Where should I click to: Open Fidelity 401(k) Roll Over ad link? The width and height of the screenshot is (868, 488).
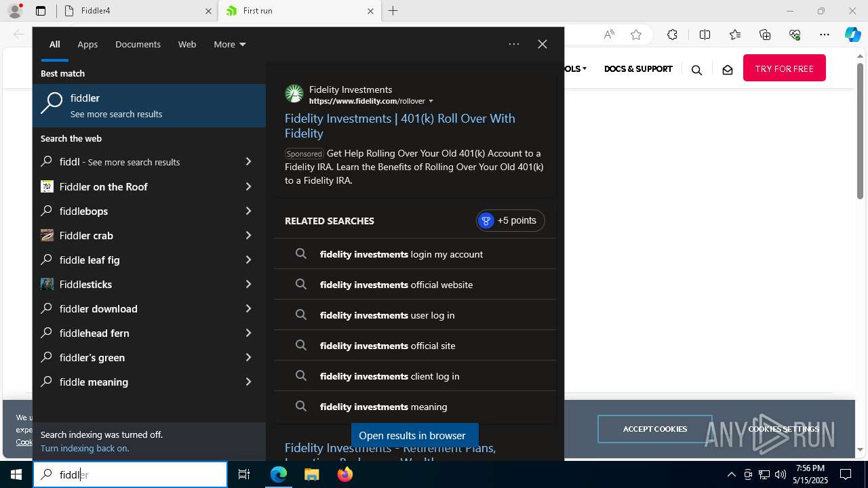[x=399, y=125]
